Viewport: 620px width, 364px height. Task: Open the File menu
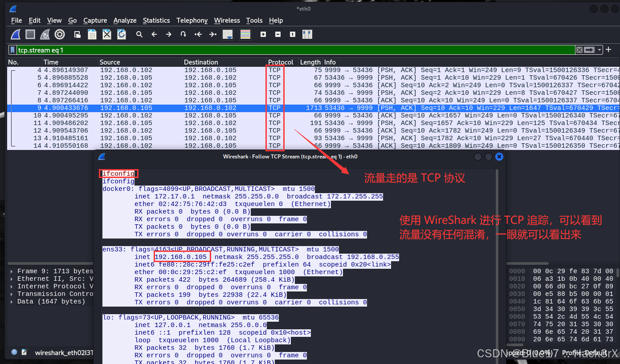pyautogui.click(x=16, y=20)
